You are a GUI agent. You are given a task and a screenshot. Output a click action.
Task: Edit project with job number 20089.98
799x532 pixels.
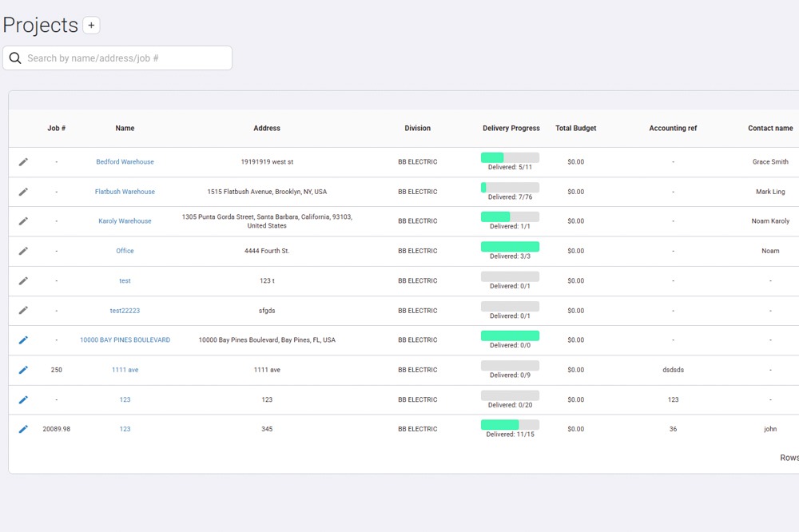coord(23,429)
